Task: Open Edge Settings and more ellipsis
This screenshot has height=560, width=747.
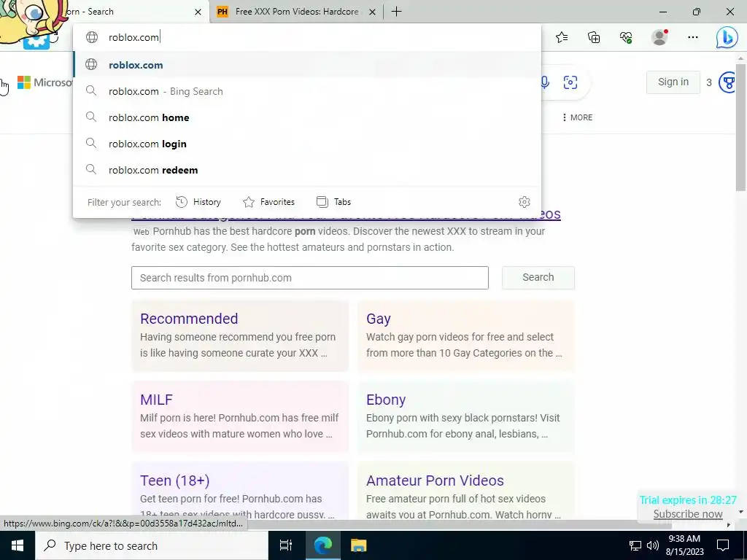Action: (x=693, y=37)
